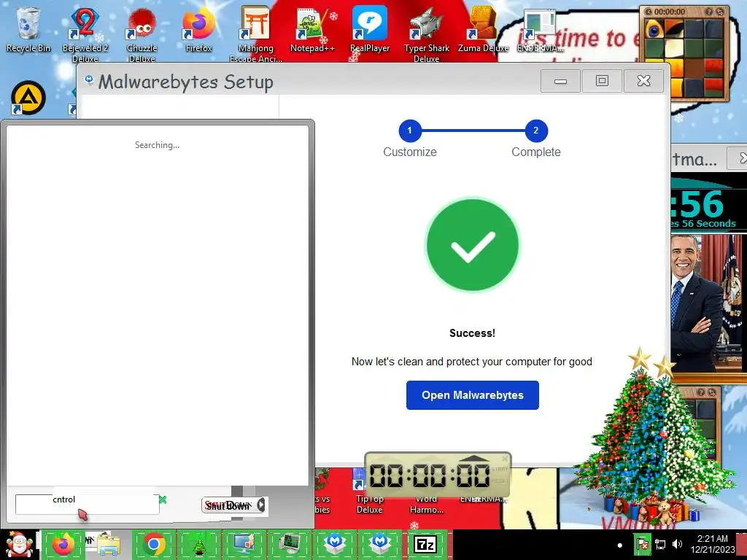Viewport: 747px width, 560px height.
Task: Clear the start menu search with green X
Action: coord(163,499)
